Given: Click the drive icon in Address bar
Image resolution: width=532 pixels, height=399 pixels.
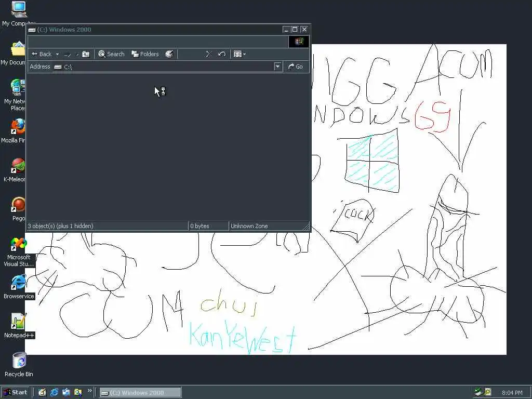Looking at the screenshot, I should tap(58, 67).
